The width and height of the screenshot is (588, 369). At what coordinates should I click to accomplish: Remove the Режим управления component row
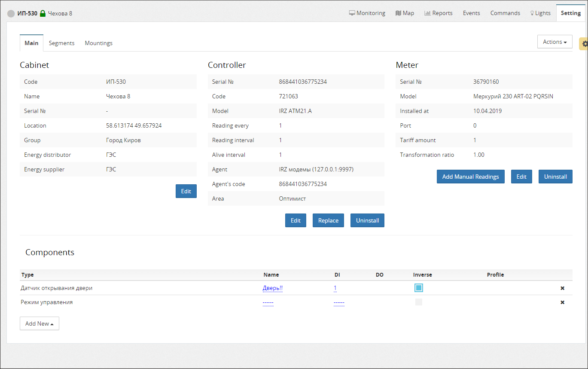[562, 302]
